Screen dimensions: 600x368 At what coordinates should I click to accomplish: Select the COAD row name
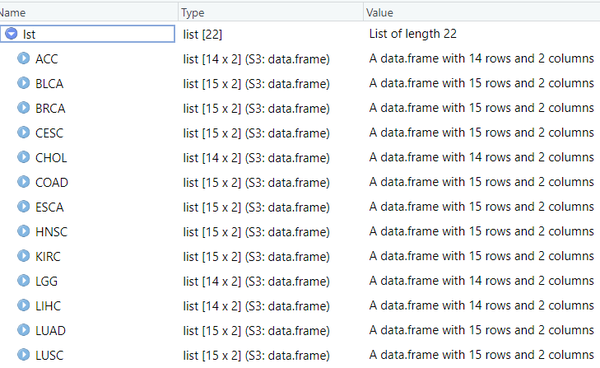(52, 182)
